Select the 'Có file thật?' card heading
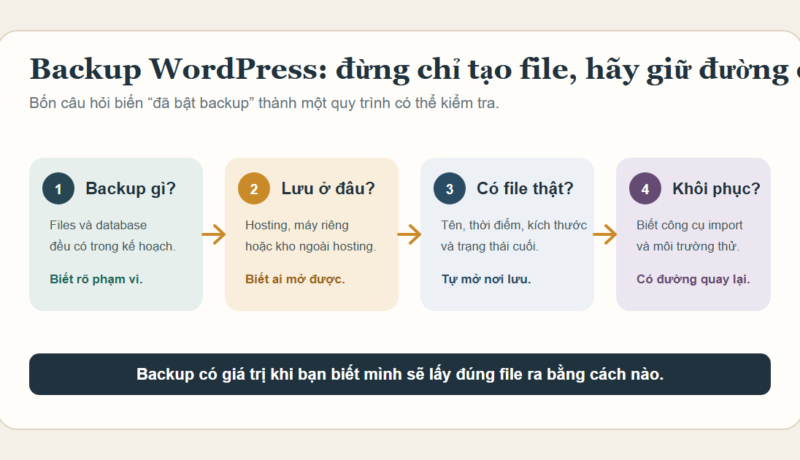The width and height of the screenshot is (800, 460). tap(525, 189)
